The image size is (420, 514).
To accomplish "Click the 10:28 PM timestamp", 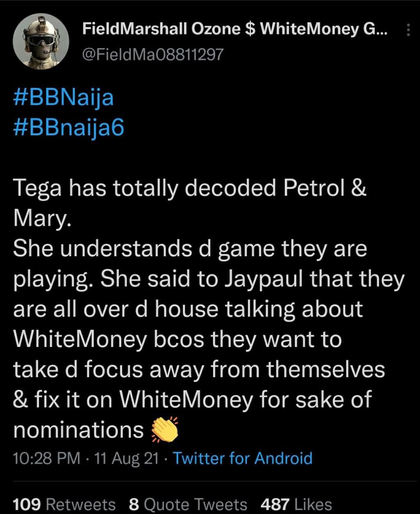I will 46,458.
